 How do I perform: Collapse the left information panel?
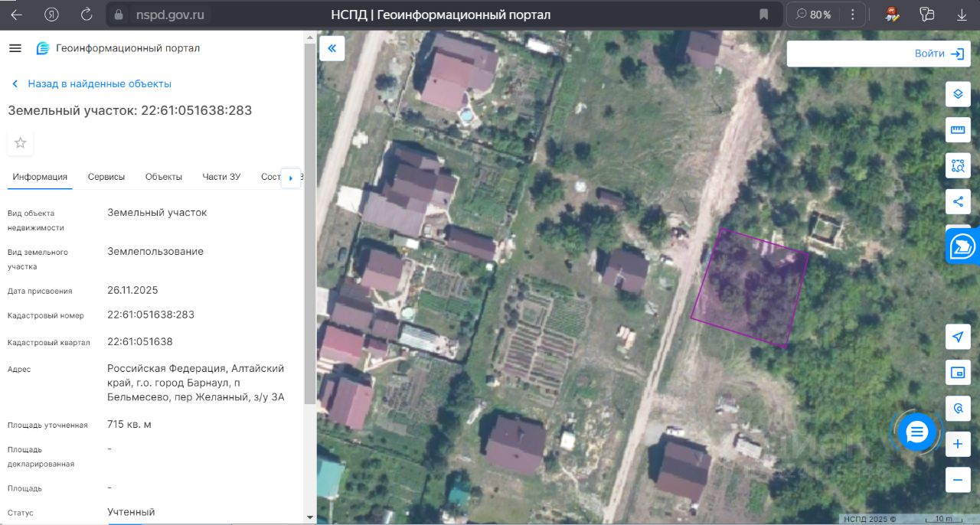pos(332,48)
